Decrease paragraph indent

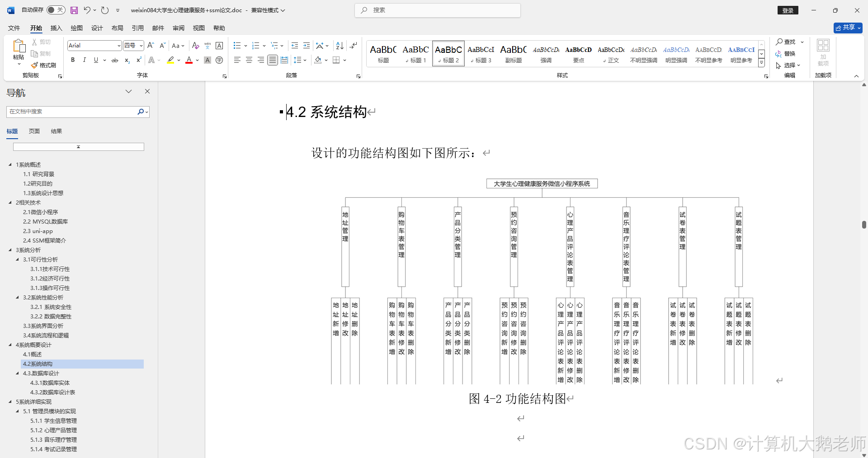click(x=295, y=46)
